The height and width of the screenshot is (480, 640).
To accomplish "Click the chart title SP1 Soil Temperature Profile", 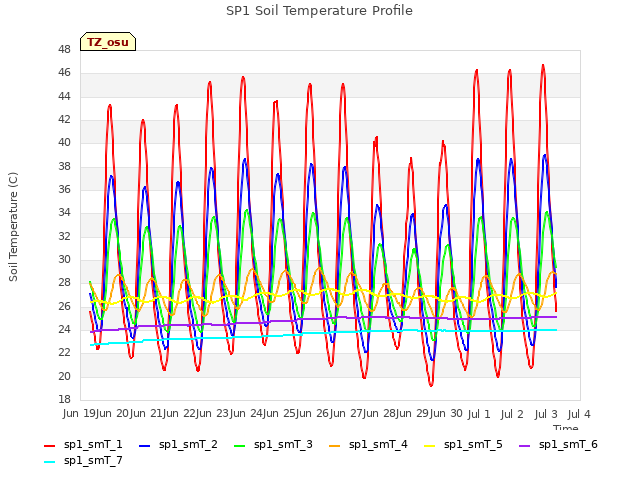I will 320,11.
